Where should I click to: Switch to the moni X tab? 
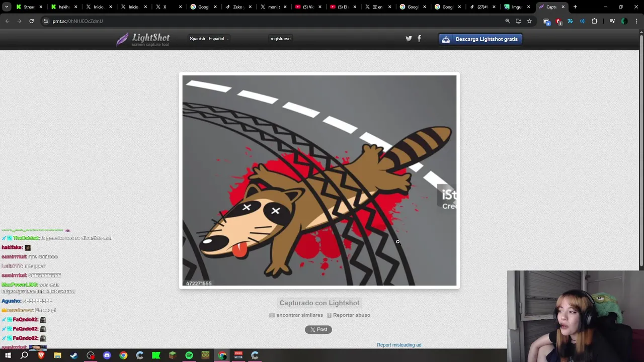[272, 7]
